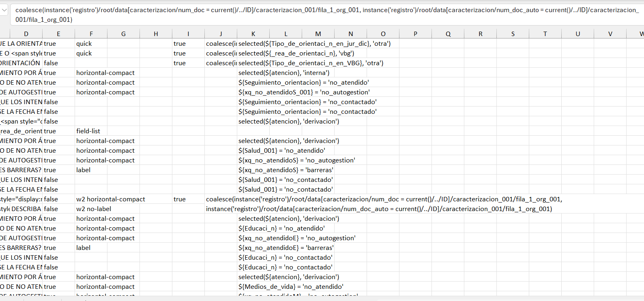The height and width of the screenshot is (301, 644).
Task: Select column L header
Action: tap(286, 34)
